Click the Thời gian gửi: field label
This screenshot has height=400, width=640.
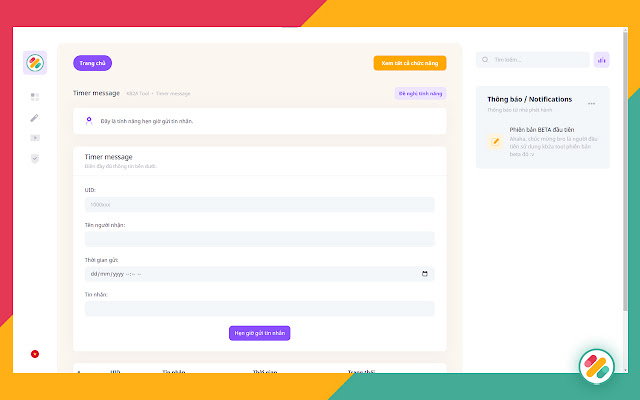[x=102, y=260]
